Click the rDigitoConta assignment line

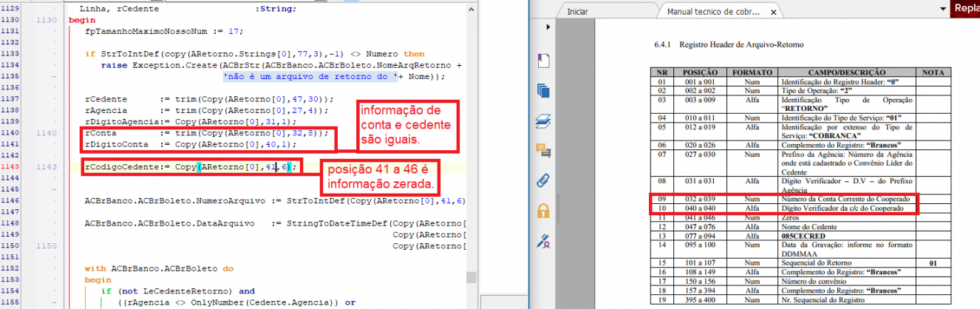coord(190,144)
